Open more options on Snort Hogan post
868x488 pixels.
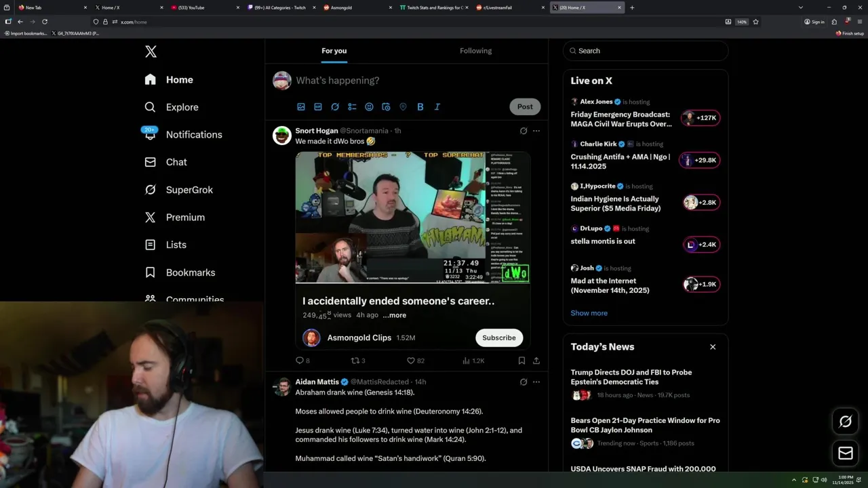[536, 131]
